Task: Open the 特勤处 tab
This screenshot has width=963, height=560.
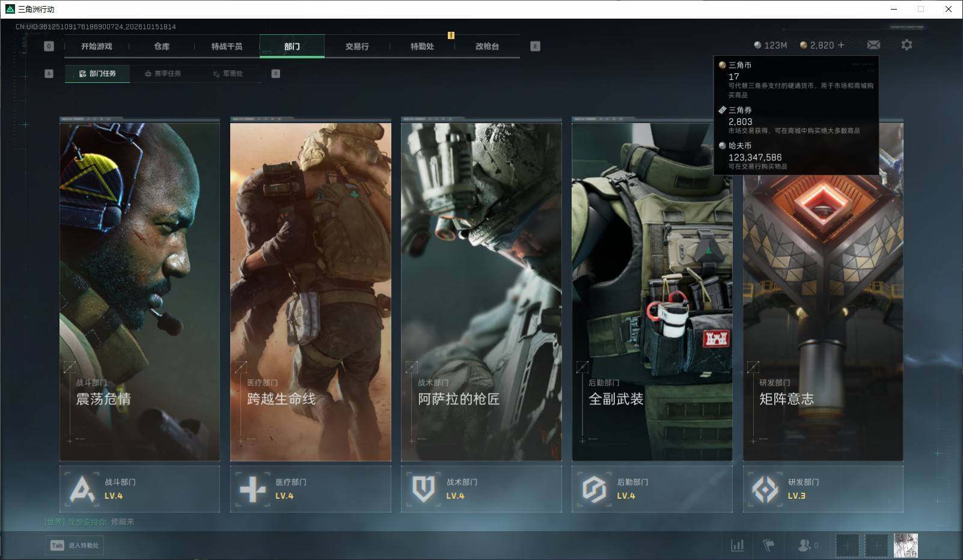Action: [422, 46]
